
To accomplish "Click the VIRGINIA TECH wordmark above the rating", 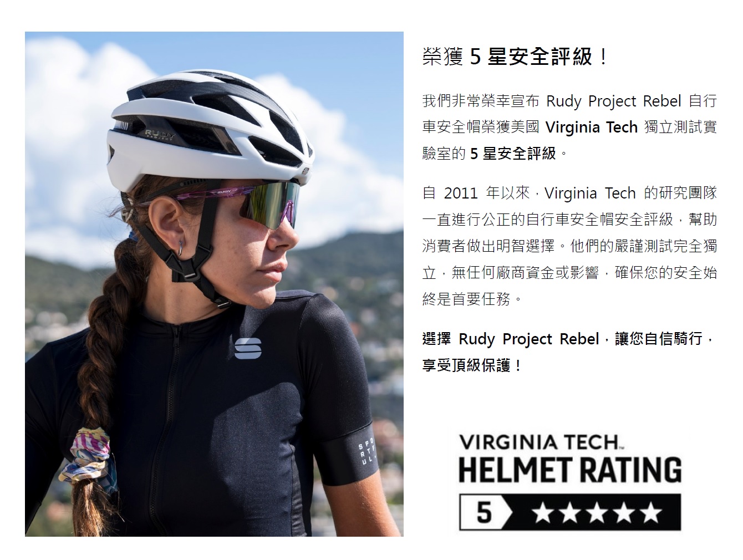I will pos(538,442).
